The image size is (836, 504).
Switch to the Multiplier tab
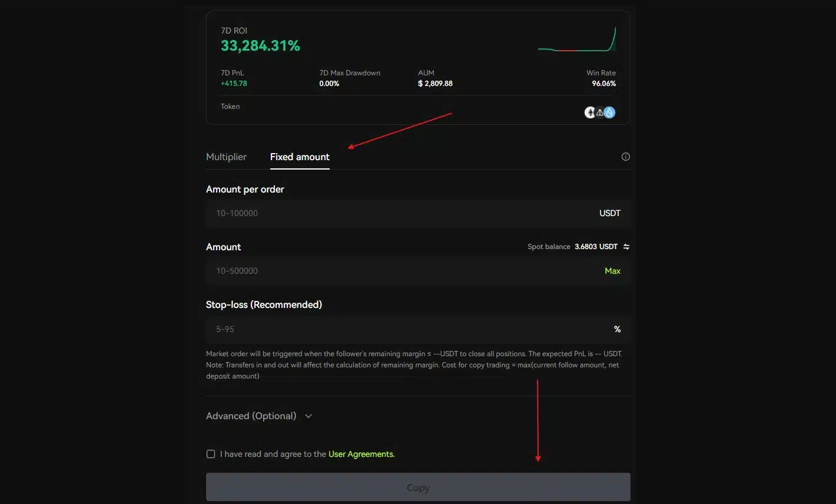click(x=226, y=157)
